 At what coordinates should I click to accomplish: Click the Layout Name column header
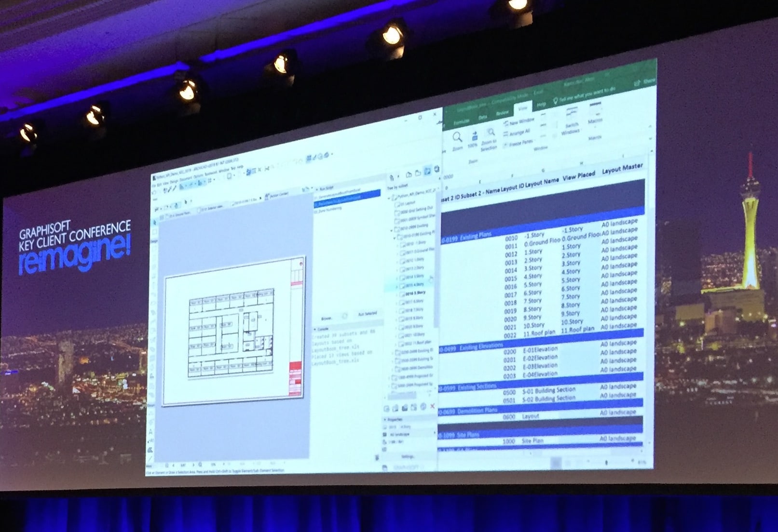tap(542, 182)
